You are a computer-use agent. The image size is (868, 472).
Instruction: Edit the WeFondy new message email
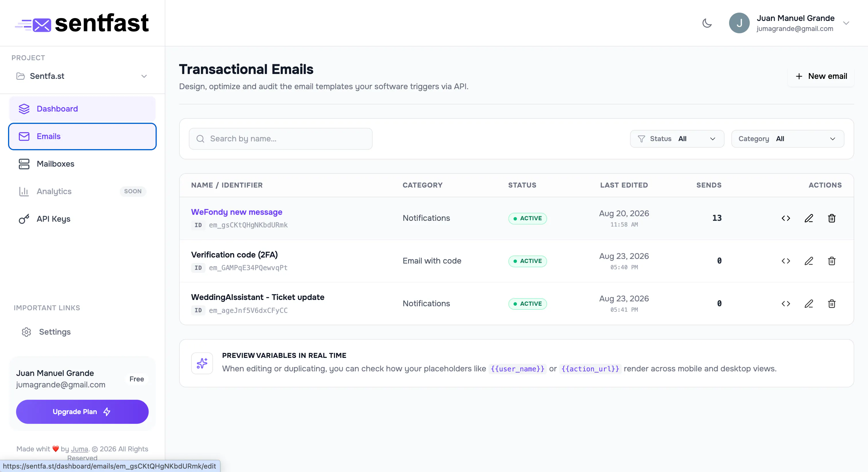[809, 218]
